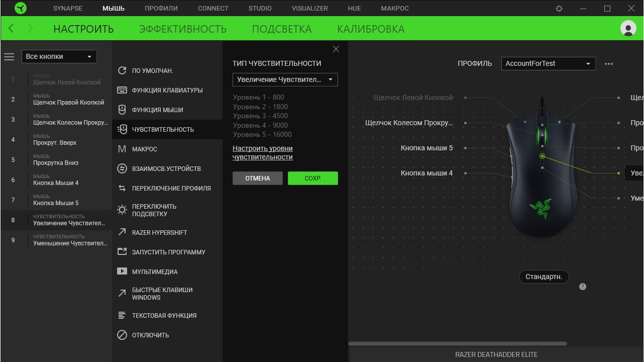The image size is (644, 362).
Task: Switch to the CONNECT tab
Action: coord(213,9)
